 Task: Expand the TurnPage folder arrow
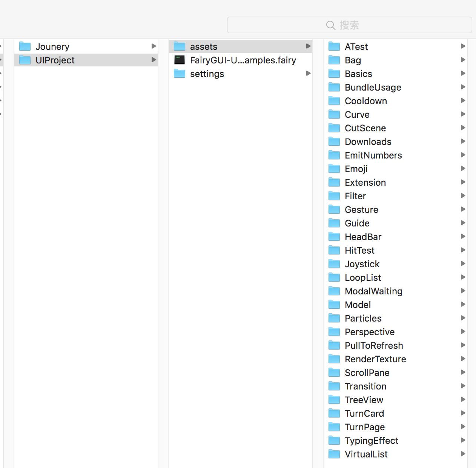coord(463,427)
